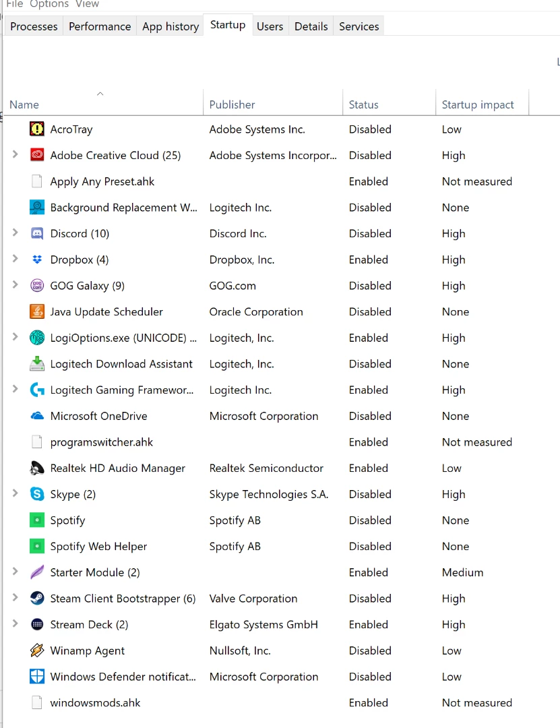The image size is (560, 728).
Task: Expand the LogiOptions.exe group
Action: tap(15, 336)
